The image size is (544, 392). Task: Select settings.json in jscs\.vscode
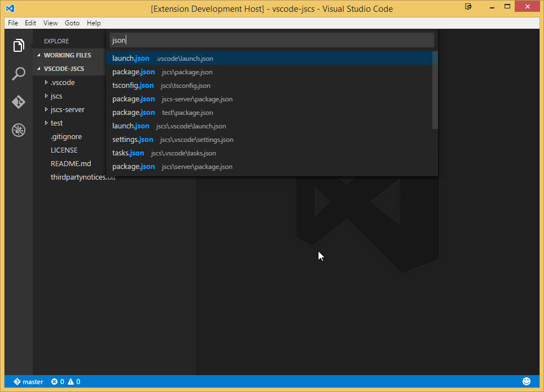click(269, 139)
